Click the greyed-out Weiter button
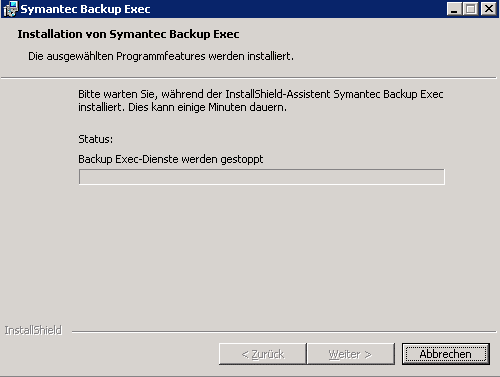 [351, 354]
